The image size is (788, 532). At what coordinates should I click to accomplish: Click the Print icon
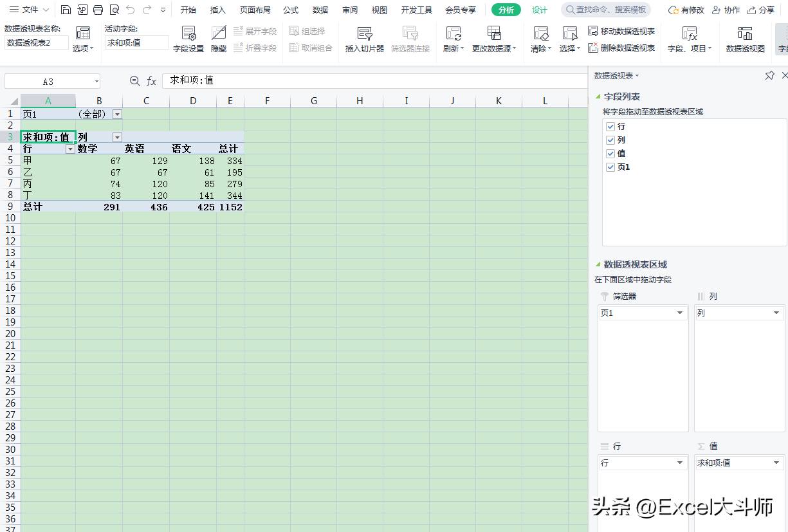[98, 10]
